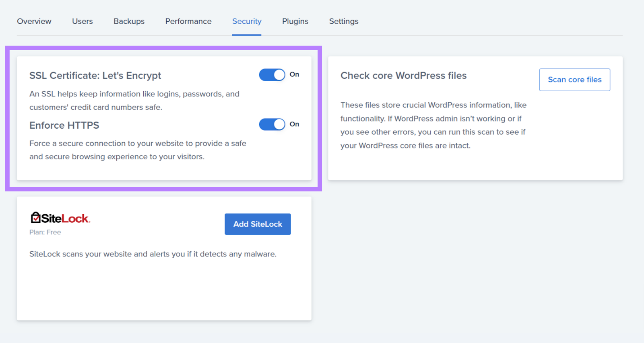Click the WordPress core files description paragraph

(x=433, y=125)
